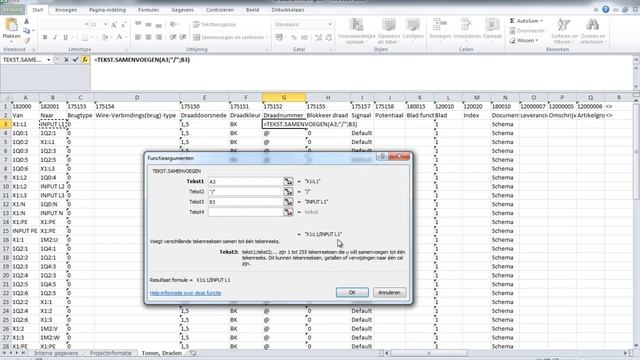Click the confirm checkmark in formula bar
This screenshot has height=360, width=640.
click(75, 60)
